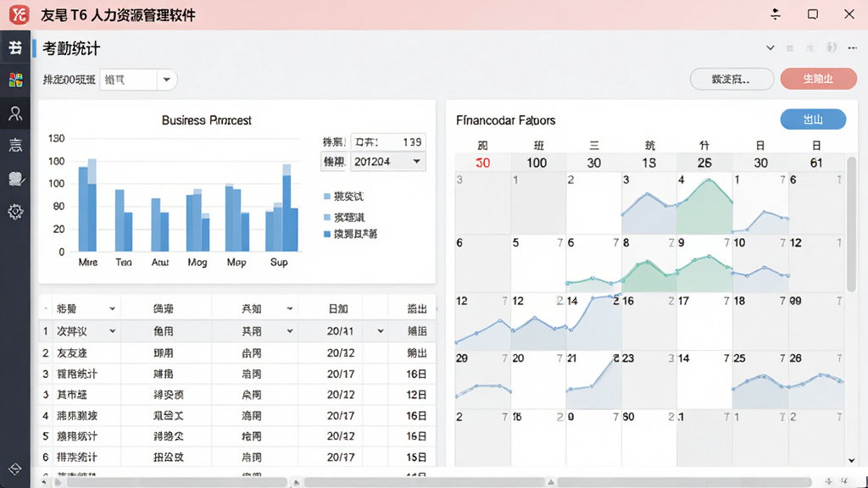This screenshot has height=488, width=868.
Task: Open the sidebar menu icon at the top
Action: coord(15,47)
